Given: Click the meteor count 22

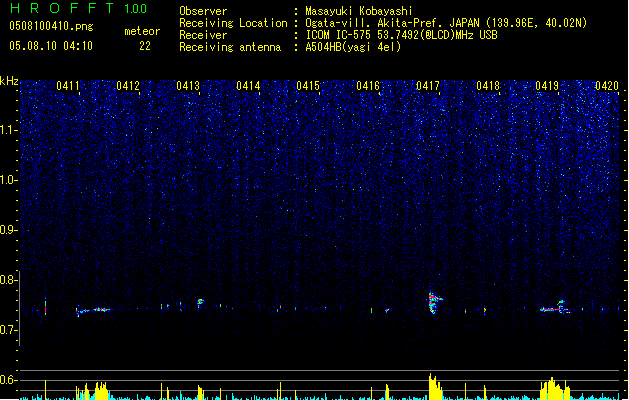Looking at the screenshot, I should [145, 46].
